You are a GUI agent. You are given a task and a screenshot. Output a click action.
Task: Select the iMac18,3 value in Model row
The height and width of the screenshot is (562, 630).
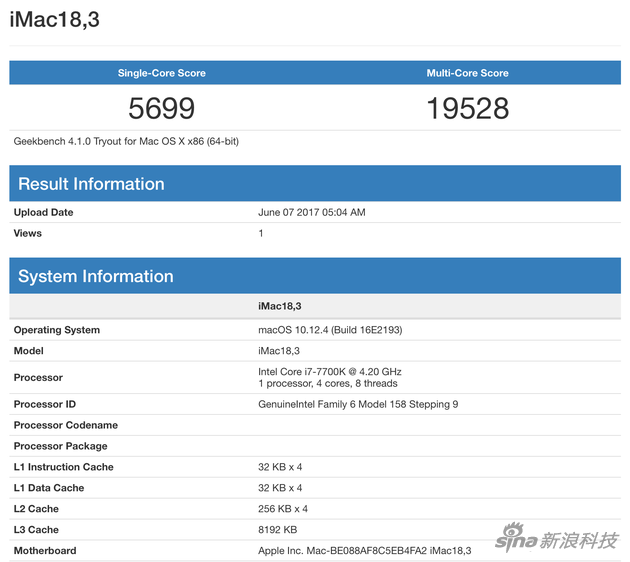[x=279, y=351]
